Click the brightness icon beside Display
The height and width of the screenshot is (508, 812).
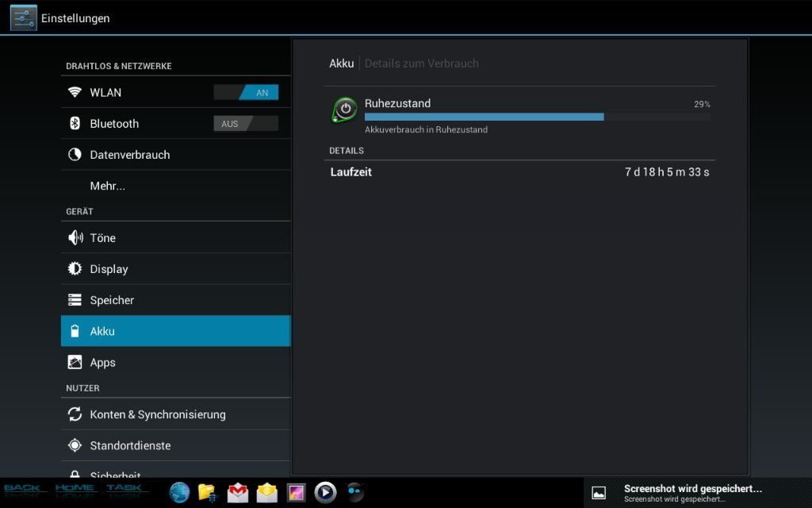point(75,268)
